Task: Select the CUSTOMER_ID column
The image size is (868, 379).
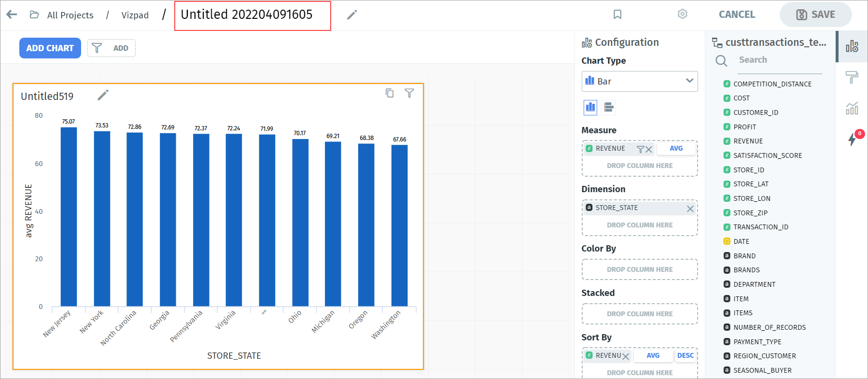Action: (756, 112)
